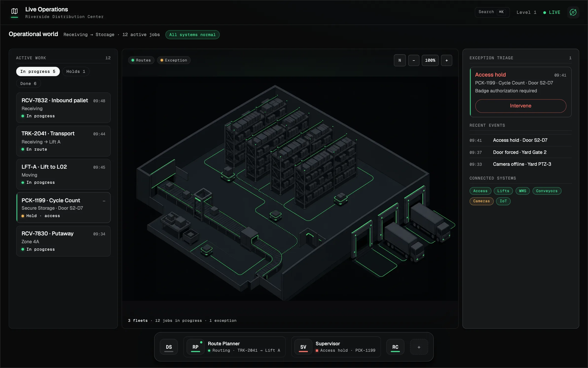Screen dimensions: 588x368
Task: Open the Access hold Door S2-D7 event
Action: 520,140
